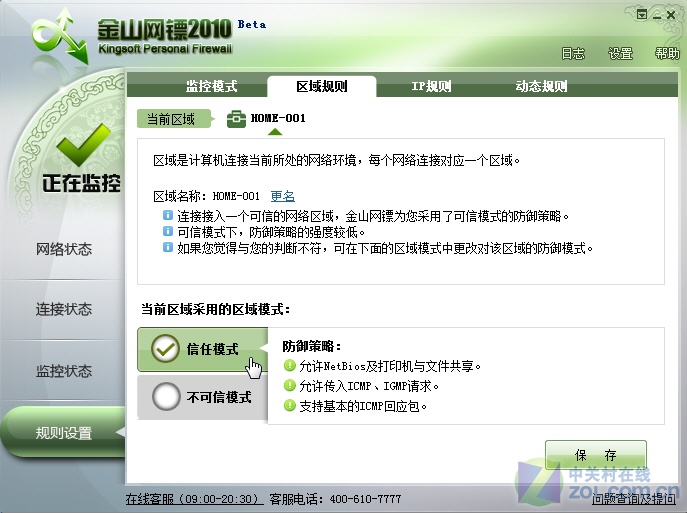Click green bullet beside 支持基本的ICMP回应包
Image resolution: width=687 pixels, height=513 pixels.
pyautogui.click(x=289, y=405)
